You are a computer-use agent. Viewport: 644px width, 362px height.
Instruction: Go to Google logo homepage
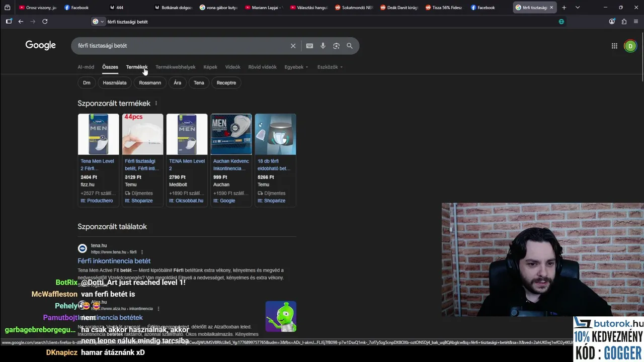(41, 45)
